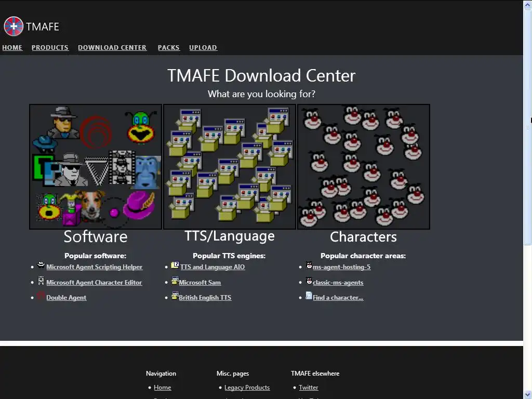Click the Scripting Helper hat icon
This screenshot has width=532, height=399.
(x=41, y=265)
